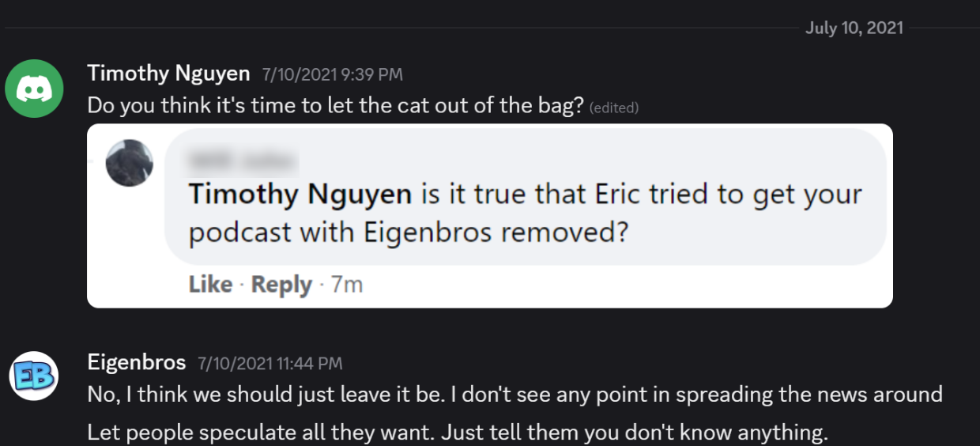Select the "cat out of the bag" message

point(335,105)
